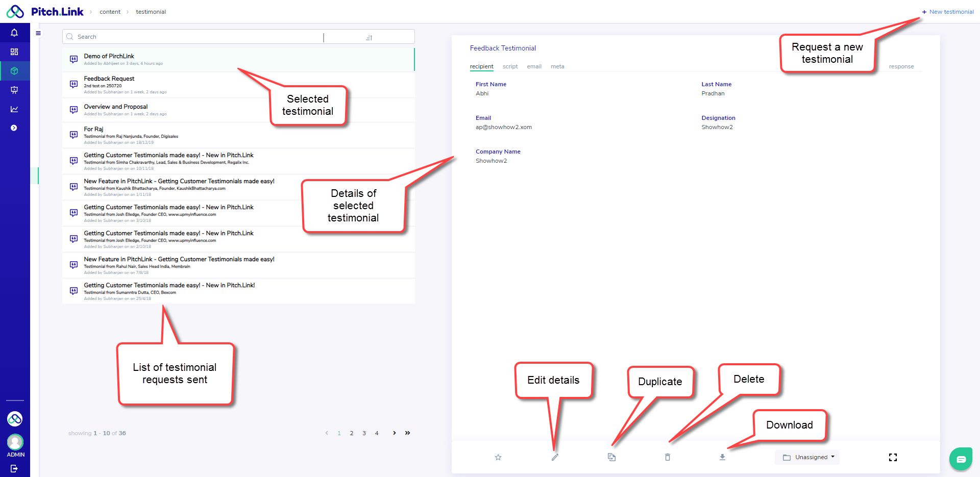Screen dimensions: 980x477
Task: Expand testimonial details to fullscreen
Action: pos(893,458)
